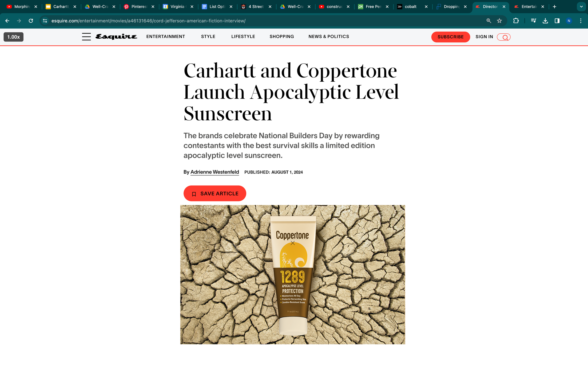Viewport: 588px width, 368px height.
Task: Open the Entertainment nav section
Action: [x=166, y=36]
